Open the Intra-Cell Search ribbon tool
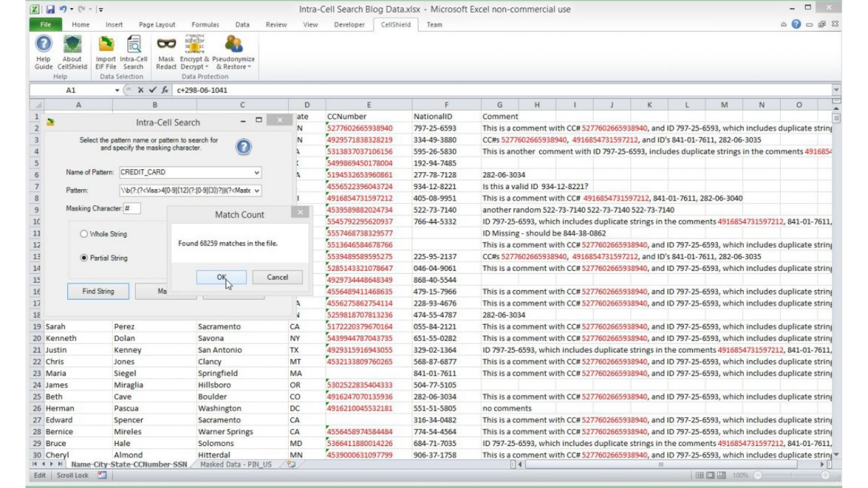 coord(134,52)
